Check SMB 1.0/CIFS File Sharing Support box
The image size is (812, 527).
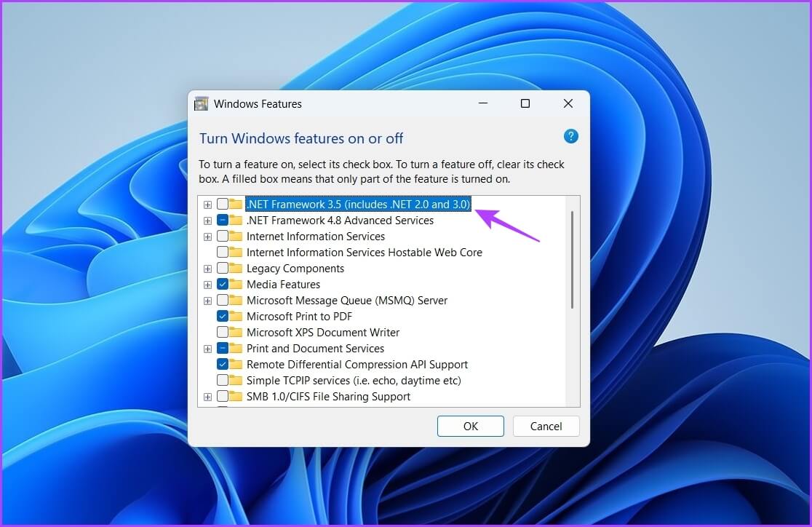(223, 397)
